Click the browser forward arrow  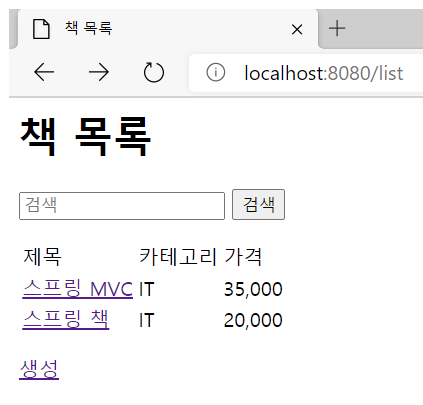(99, 72)
